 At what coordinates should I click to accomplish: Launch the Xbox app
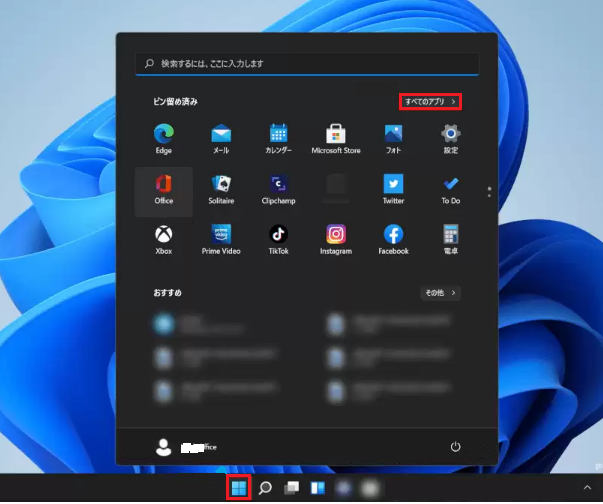163,240
